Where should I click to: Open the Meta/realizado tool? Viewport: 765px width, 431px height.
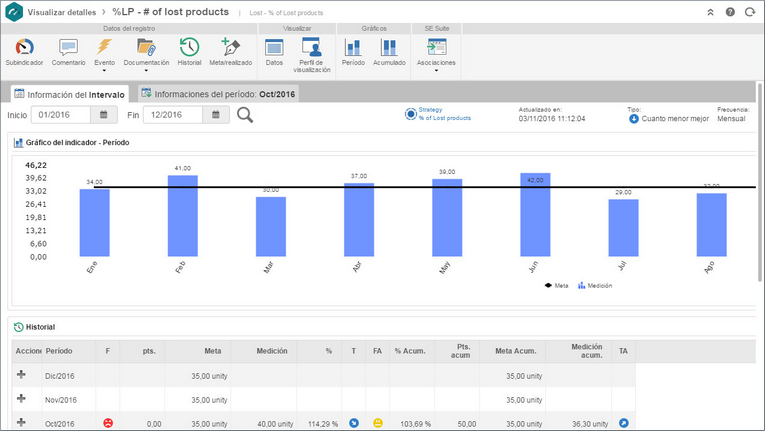point(230,52)
